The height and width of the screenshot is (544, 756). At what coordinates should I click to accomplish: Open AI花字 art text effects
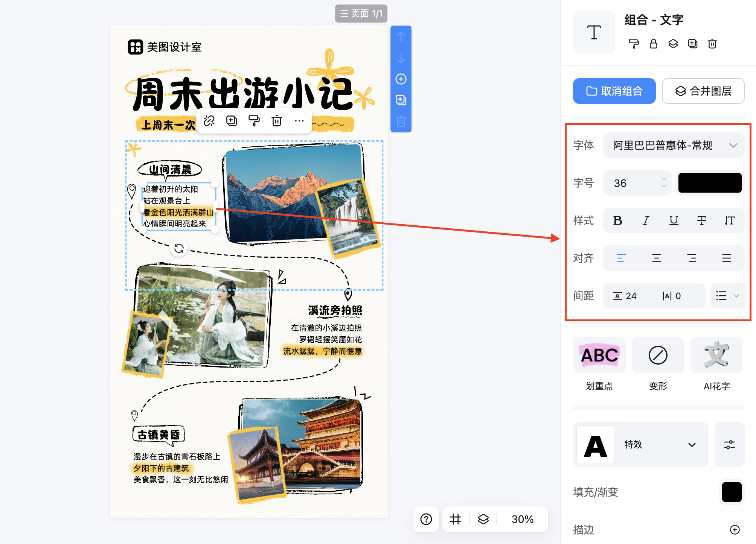(x=716, y=355)
